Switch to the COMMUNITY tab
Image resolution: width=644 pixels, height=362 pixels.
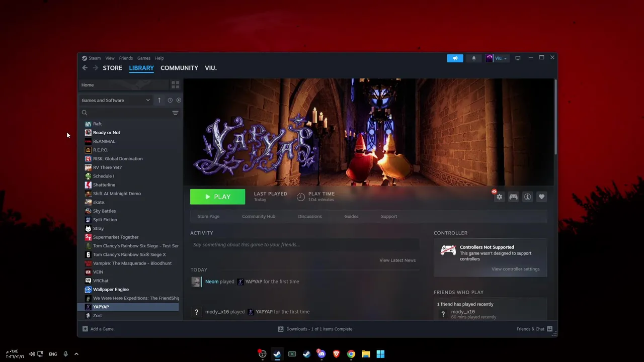179,68
